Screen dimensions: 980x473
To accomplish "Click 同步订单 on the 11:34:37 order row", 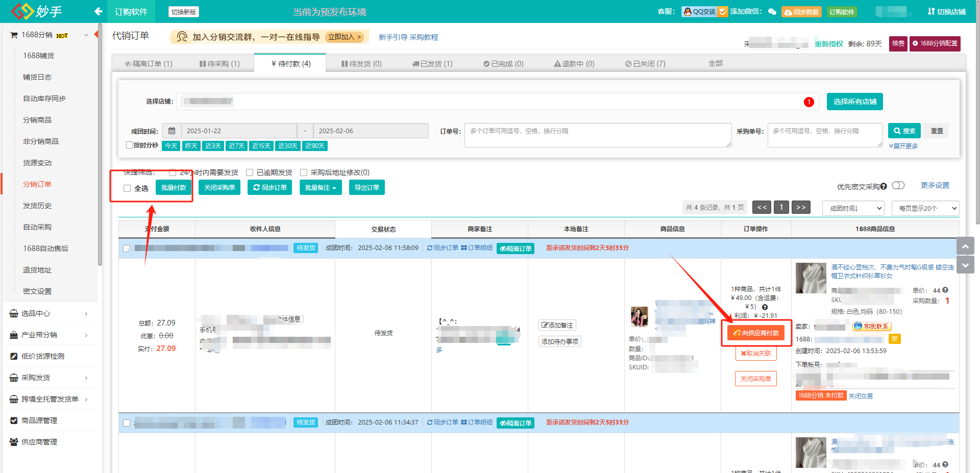I will (x=443, y=422).
